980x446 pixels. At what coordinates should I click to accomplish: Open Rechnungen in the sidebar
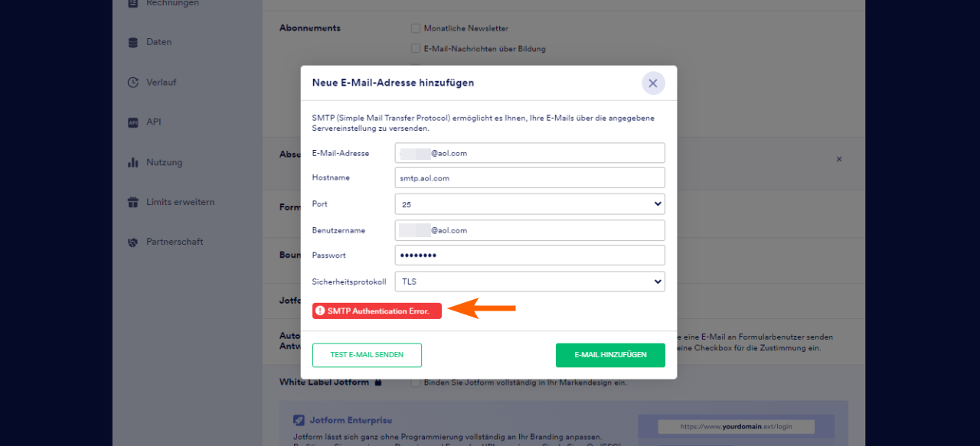pyautogui.click(x=172, y=3)
